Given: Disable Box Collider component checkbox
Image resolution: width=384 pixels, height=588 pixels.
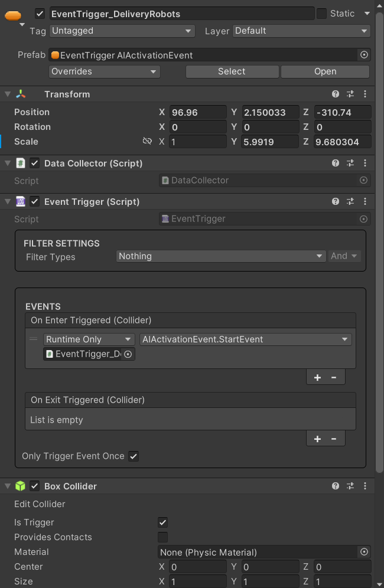Looking at the screenshot, I should pyautogui.click(x=34, y=486).
